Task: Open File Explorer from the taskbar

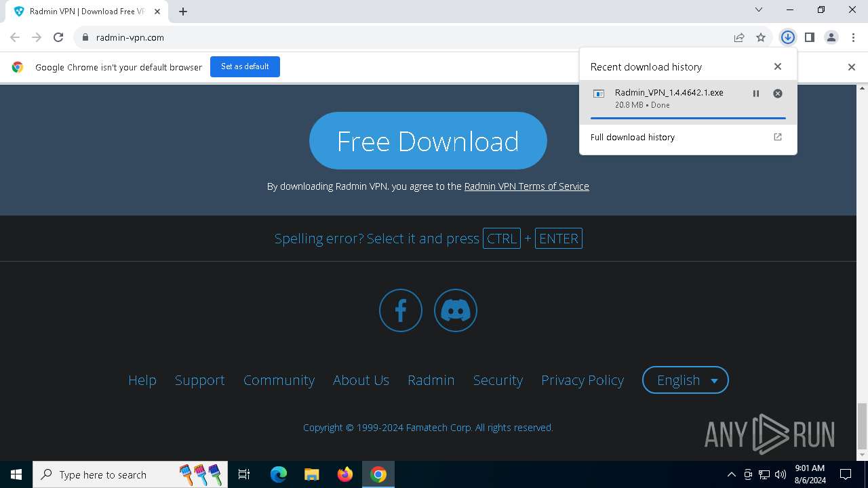Action: [311, 474]
